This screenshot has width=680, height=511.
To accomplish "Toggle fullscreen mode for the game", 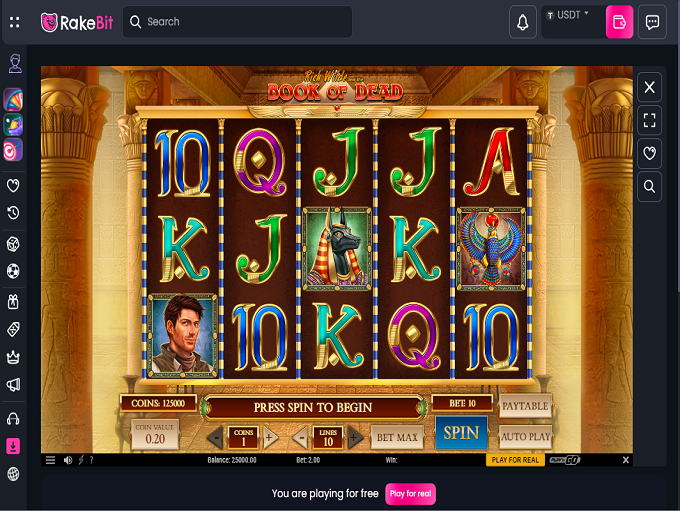I will pos(649,120).
